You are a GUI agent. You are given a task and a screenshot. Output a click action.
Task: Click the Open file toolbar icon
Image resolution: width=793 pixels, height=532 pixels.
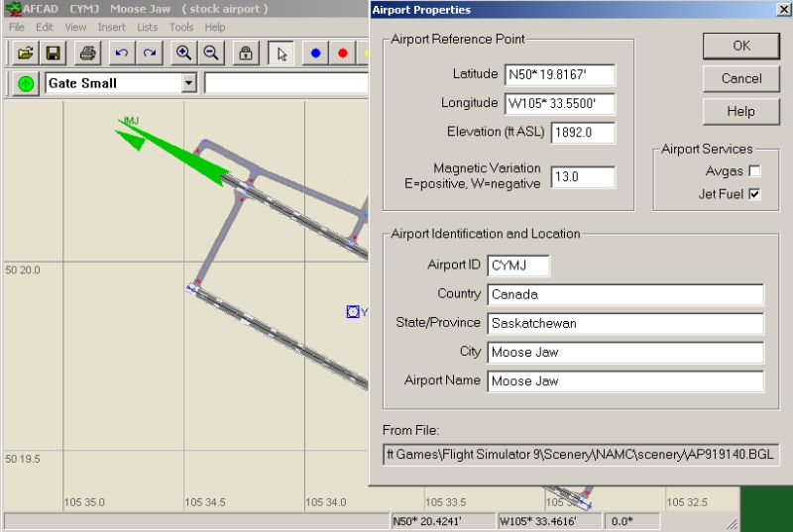click(x=26, y=53)
